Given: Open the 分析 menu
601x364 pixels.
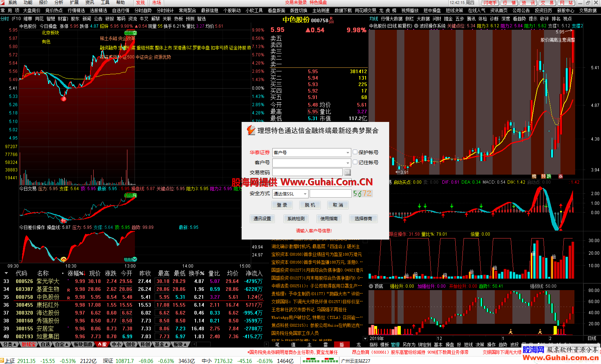Looking at the screenshot, I should coord(59,3).
